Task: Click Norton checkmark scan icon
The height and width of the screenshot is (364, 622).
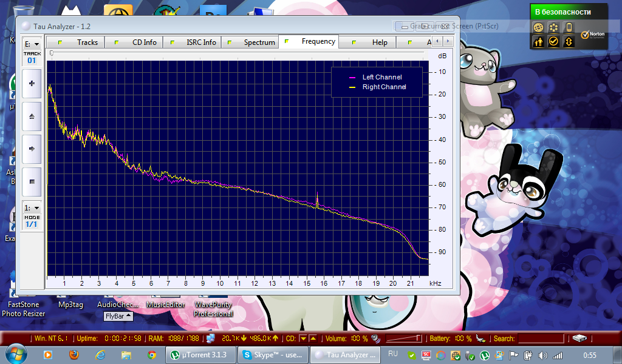Action: point(553,42)
